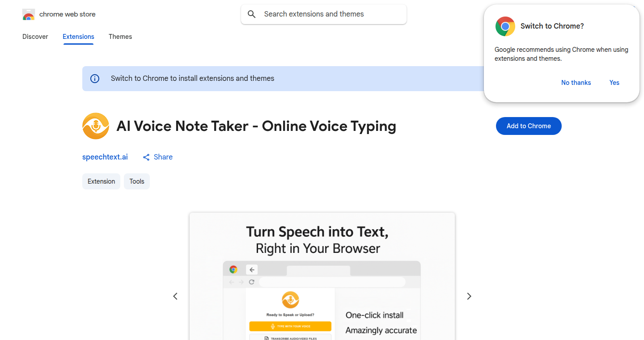Dismiss popup with No thanks
This screenshot has width=644, height=340.
pyautogui.click(x=576, y=83)
